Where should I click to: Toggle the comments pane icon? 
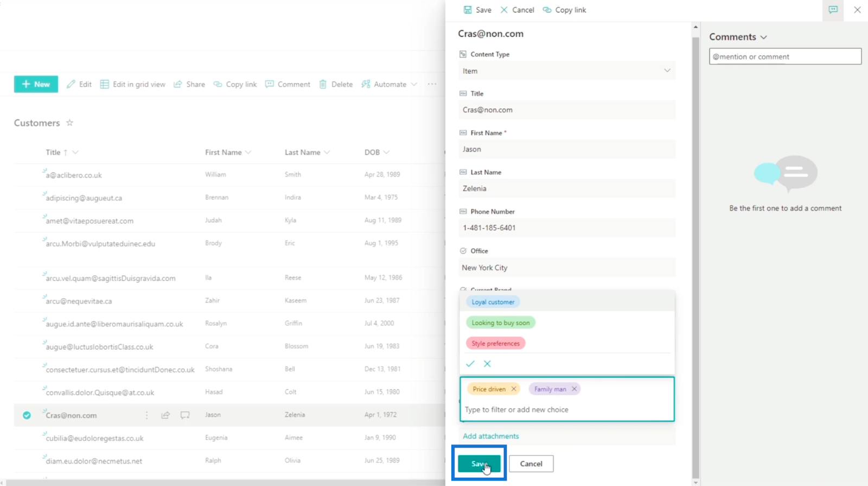pyautogui.click(x=833, y=10)
